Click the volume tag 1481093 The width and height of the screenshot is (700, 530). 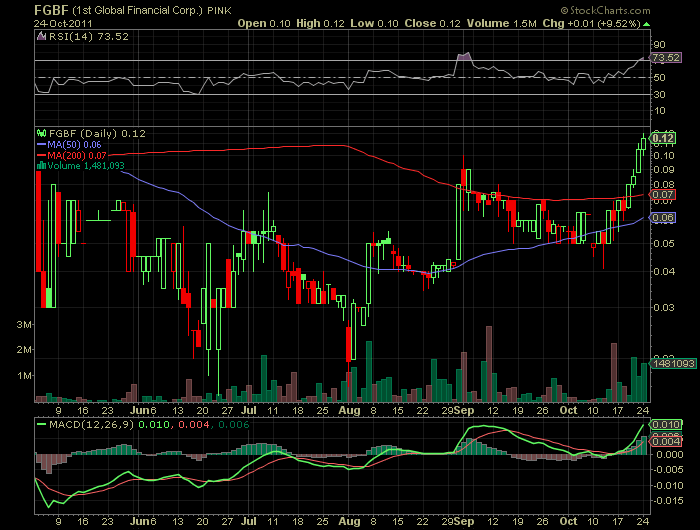click(x=673, y=364)
